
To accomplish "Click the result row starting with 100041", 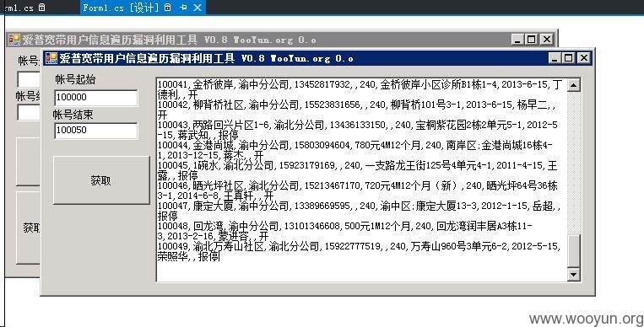I will (x=360, y=89).
